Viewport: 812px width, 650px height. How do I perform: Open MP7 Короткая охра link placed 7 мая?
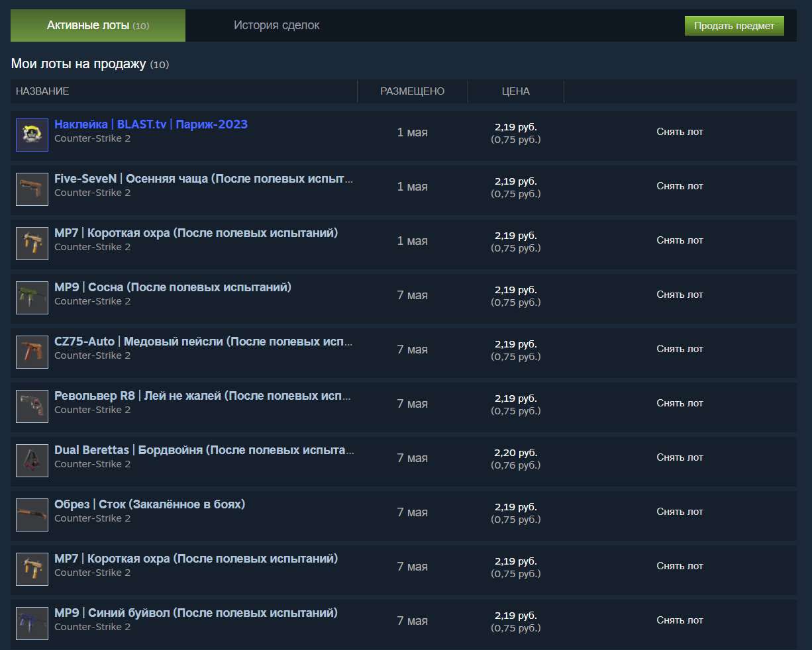tap(196, 559)
